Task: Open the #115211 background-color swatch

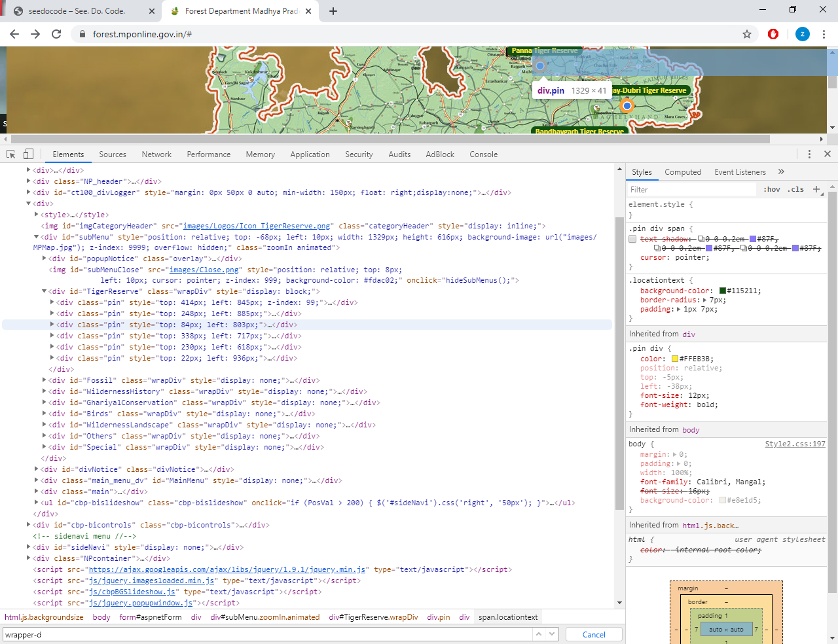Action: pos(723,291)
